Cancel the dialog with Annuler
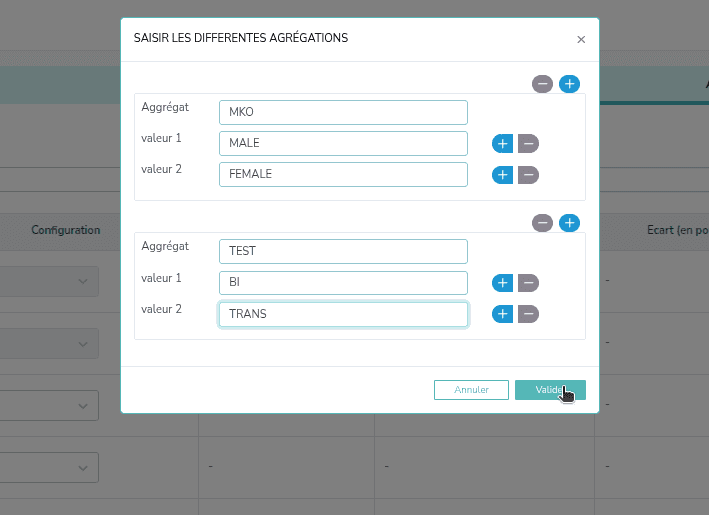709x515 pixels. coord(471,390)
